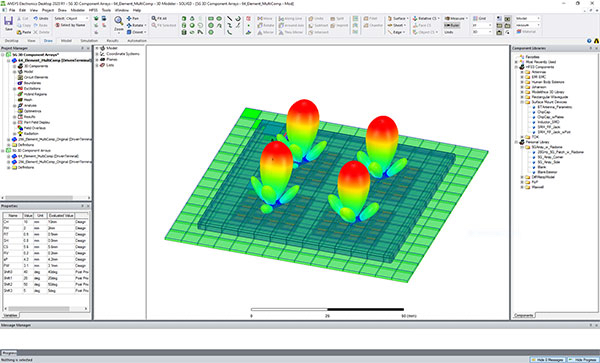Open the Select Object dropdown
This screenshot has height=363, width=600.
(x=71, y=18)
